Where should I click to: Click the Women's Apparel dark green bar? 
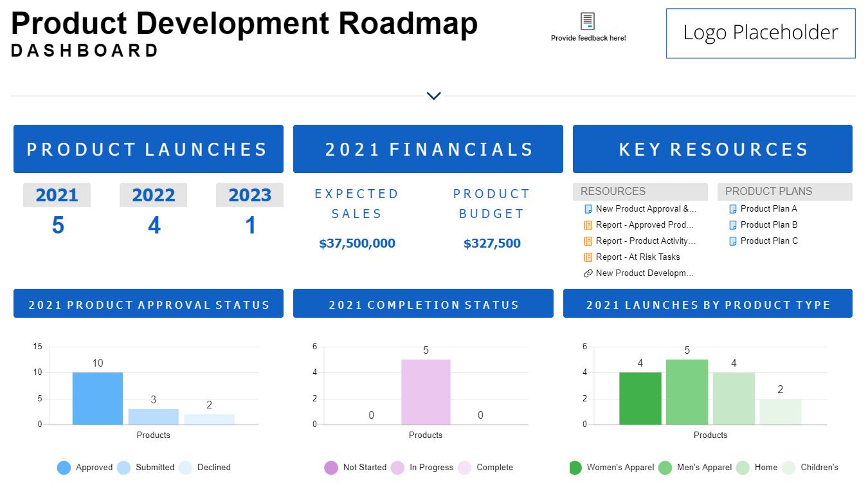coord(640,398)
